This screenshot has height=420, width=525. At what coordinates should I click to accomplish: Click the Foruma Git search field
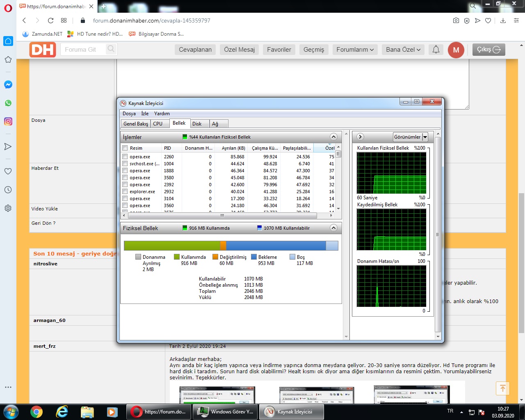[84, 50]
